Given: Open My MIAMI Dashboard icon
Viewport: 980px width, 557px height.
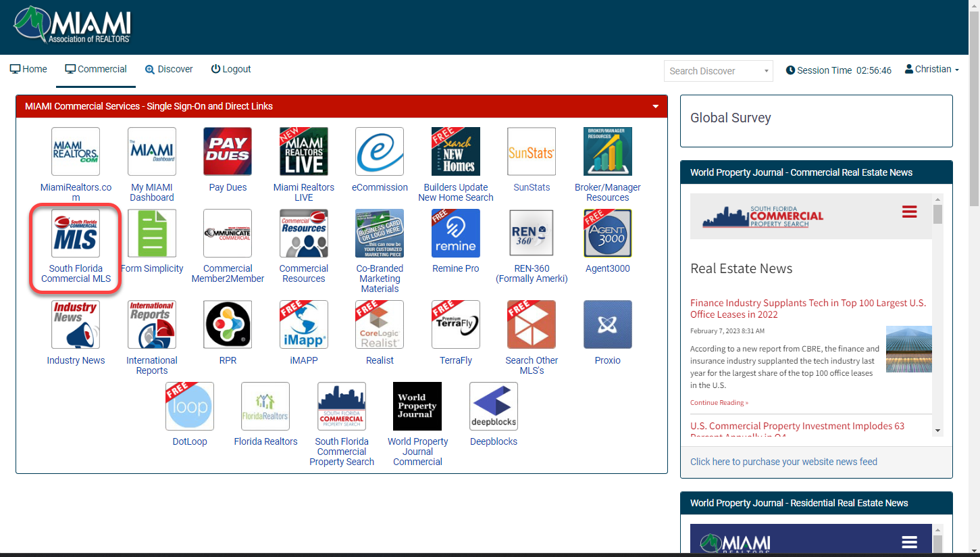Looking at the screenshot, I should point(152,151).
